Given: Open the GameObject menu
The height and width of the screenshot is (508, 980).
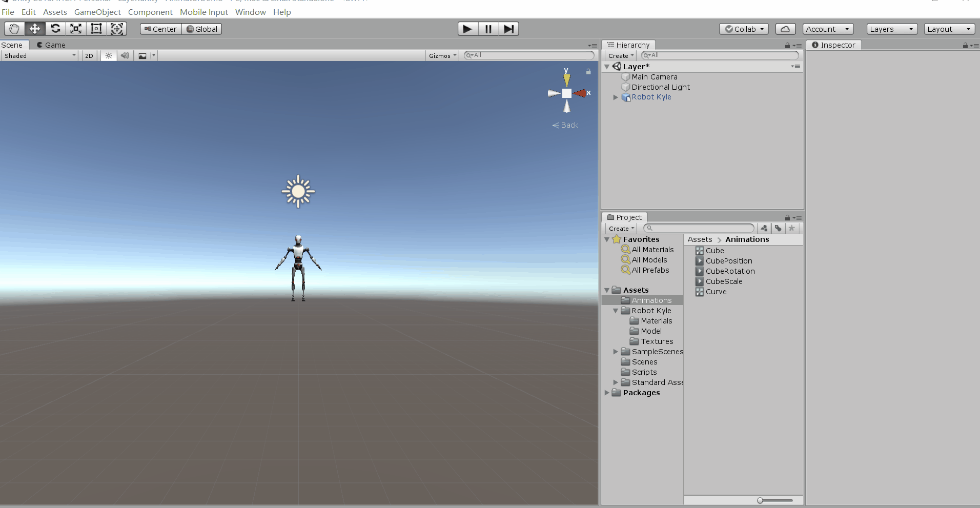Looking at the screenshot, I should click(x=97, y=12).
